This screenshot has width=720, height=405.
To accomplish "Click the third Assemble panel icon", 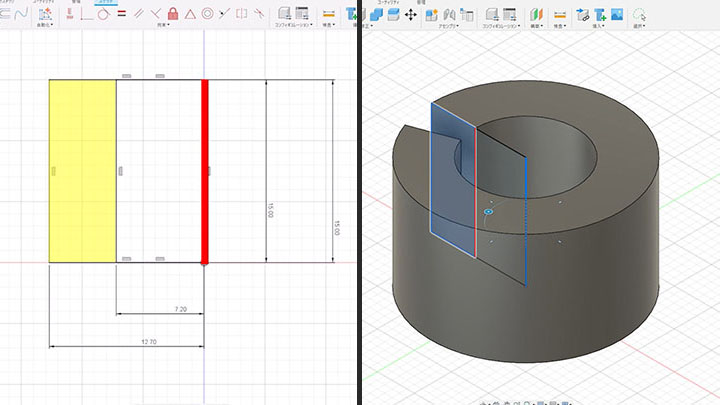I will 467,15.
